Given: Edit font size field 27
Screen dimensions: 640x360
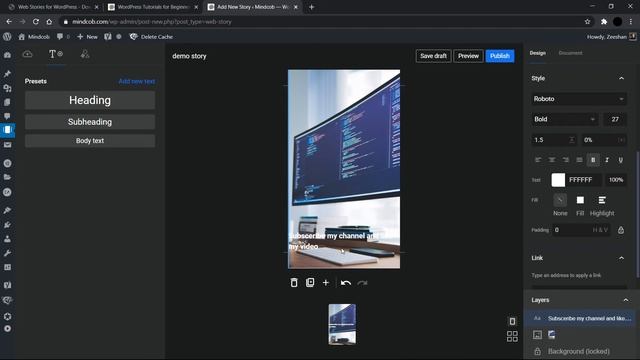Looking at the screenshot, I should click(x=615, y=119).
